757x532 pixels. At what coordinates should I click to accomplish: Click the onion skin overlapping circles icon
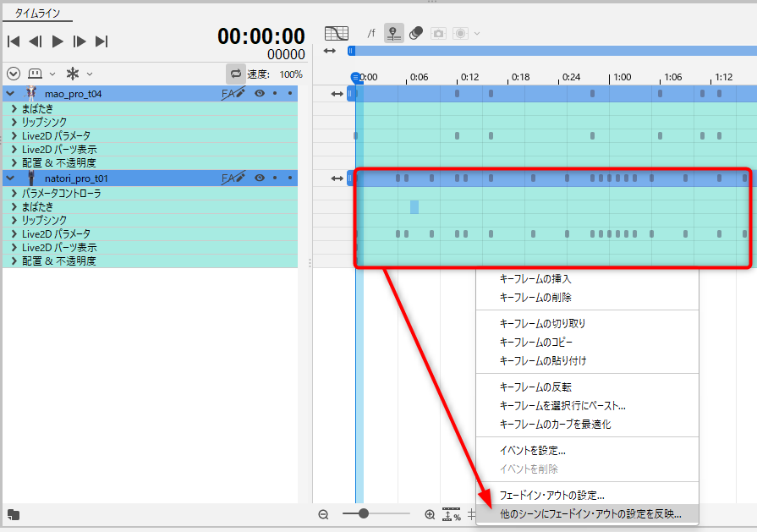point(416,33)
